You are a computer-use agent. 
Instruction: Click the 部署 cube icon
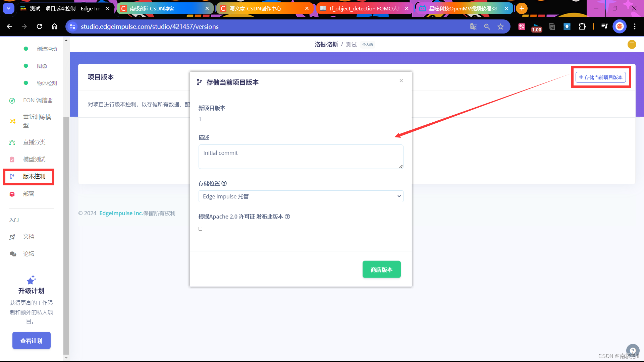tap(12, 194)
